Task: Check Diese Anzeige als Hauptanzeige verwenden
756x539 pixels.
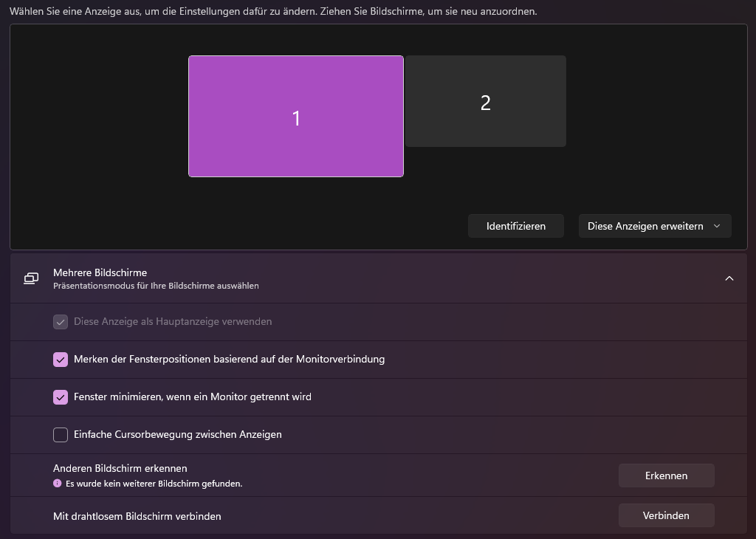Action: (x=61, y=321)
